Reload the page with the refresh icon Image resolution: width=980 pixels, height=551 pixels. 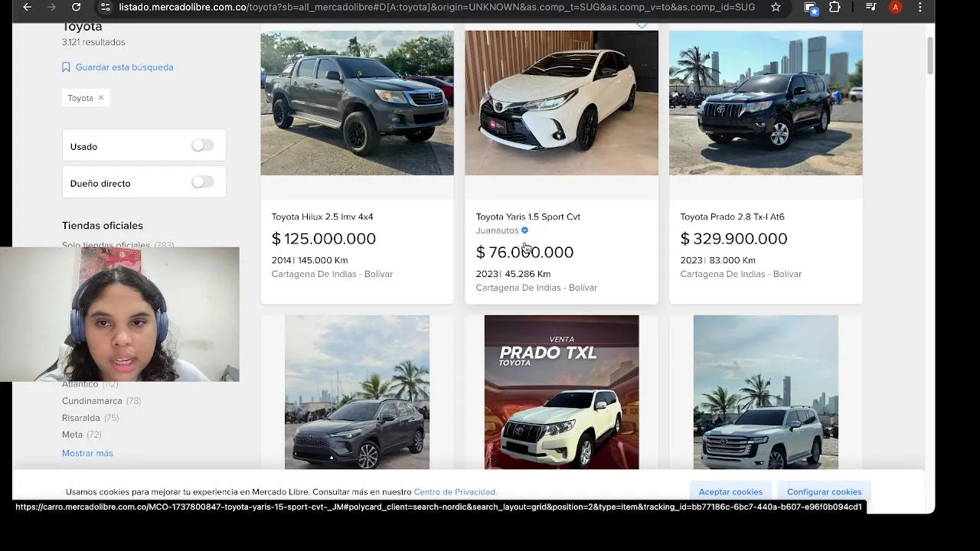76,7
